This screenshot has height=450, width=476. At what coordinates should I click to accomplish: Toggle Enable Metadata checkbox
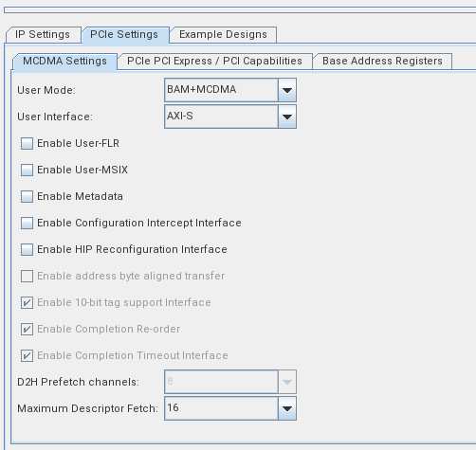(27, 196)
